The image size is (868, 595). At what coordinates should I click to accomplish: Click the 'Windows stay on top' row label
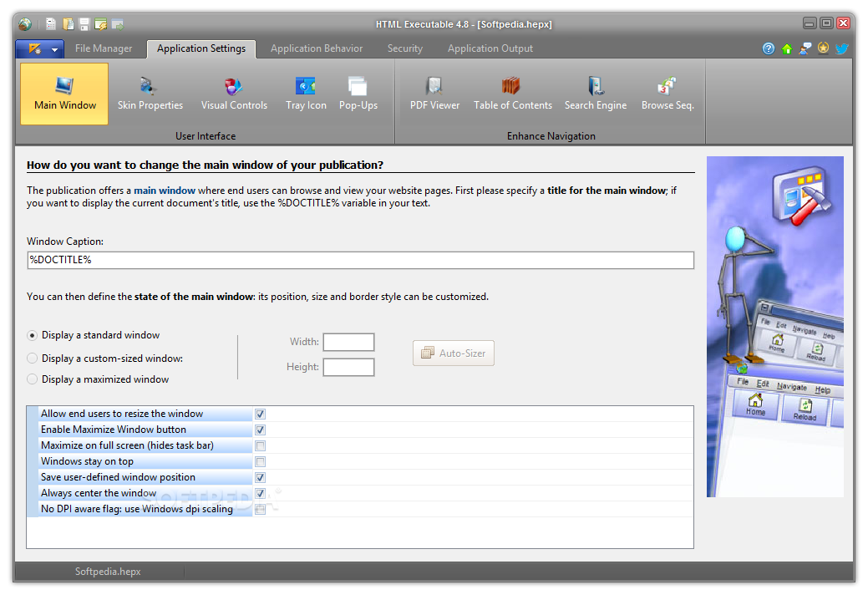(x=87, y=461)
